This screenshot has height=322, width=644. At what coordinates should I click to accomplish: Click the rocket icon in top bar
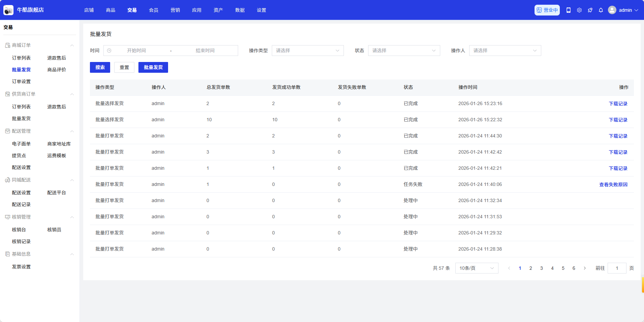[x=590, y=10]
